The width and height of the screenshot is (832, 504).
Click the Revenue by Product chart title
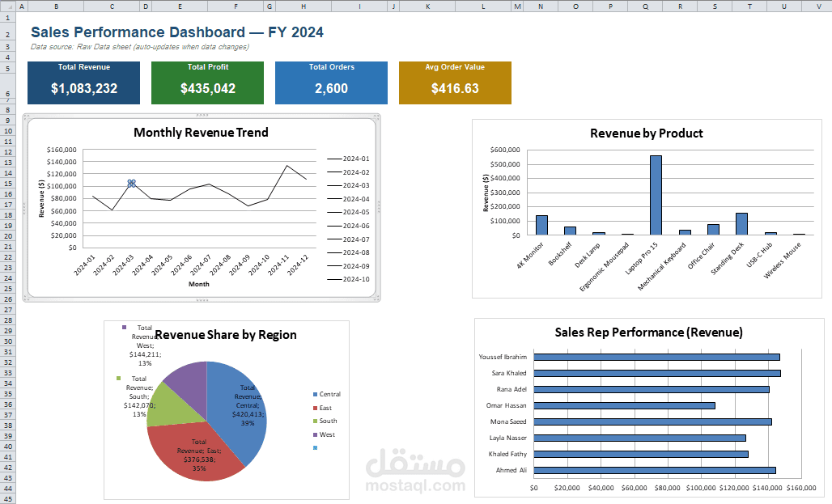coord(647,133)
